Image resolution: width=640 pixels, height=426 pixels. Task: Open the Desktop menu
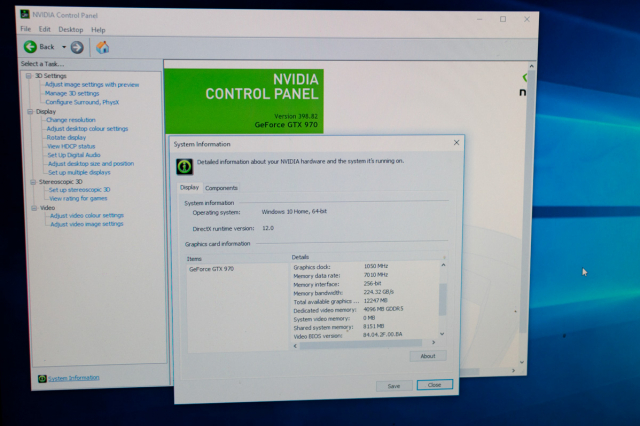pyautogui.click(x=70, y=30)
